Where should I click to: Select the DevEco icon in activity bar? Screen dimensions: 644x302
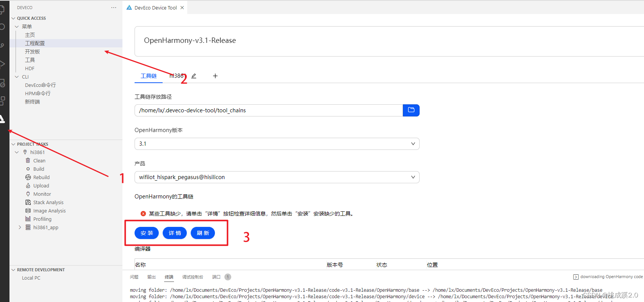coord(2,119)
